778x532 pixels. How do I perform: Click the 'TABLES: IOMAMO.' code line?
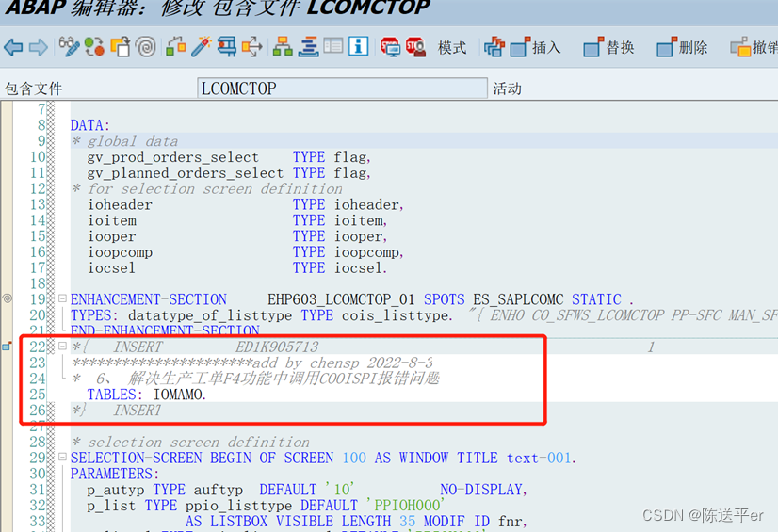146,395
